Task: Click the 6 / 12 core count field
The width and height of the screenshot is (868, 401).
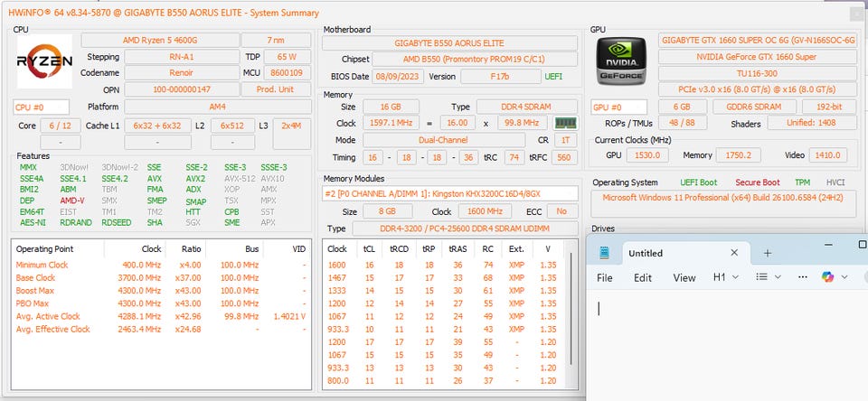Action: pyautogui.click(x=61, y=126)
